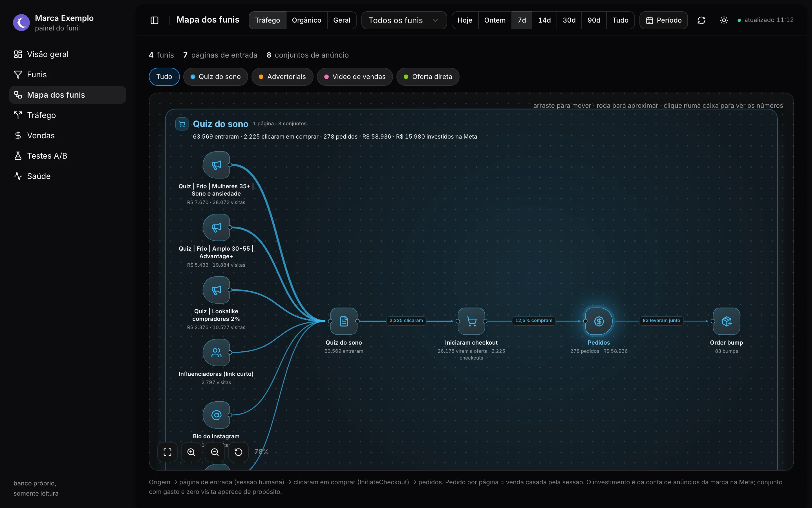Image resolution: width=812 pixels, height=508 pixels.
Task: Click fit-to-screen canvas icon
Action: [167, 452]
